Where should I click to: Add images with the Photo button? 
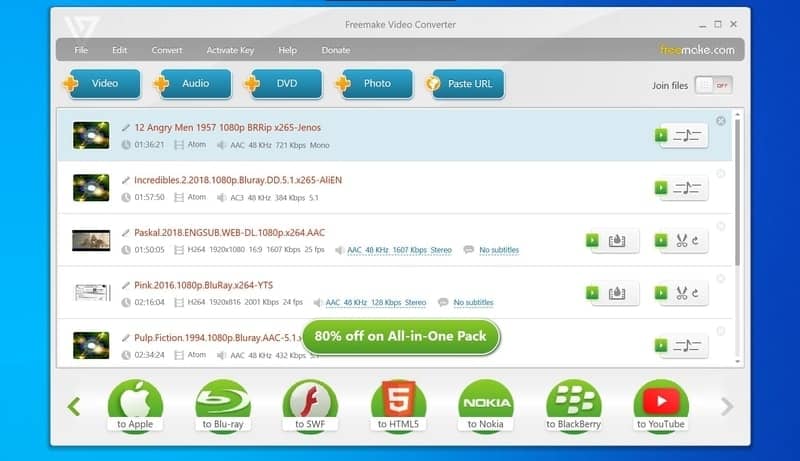pos(374,84)
